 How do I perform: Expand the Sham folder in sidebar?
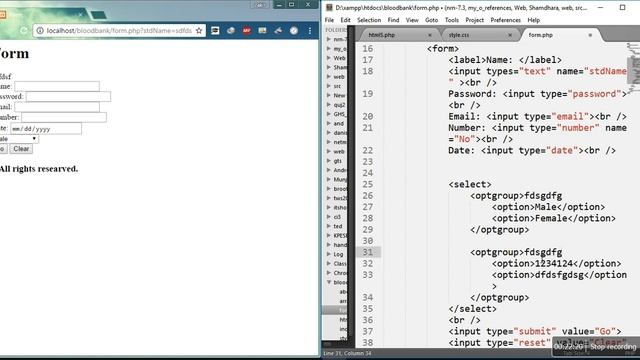coord(329,67)
